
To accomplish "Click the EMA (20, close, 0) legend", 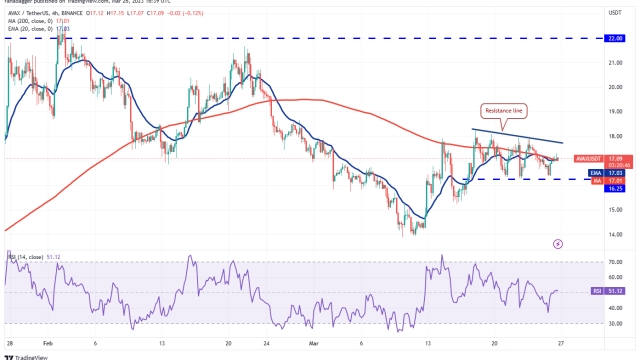I will click(x=39, y=29).
